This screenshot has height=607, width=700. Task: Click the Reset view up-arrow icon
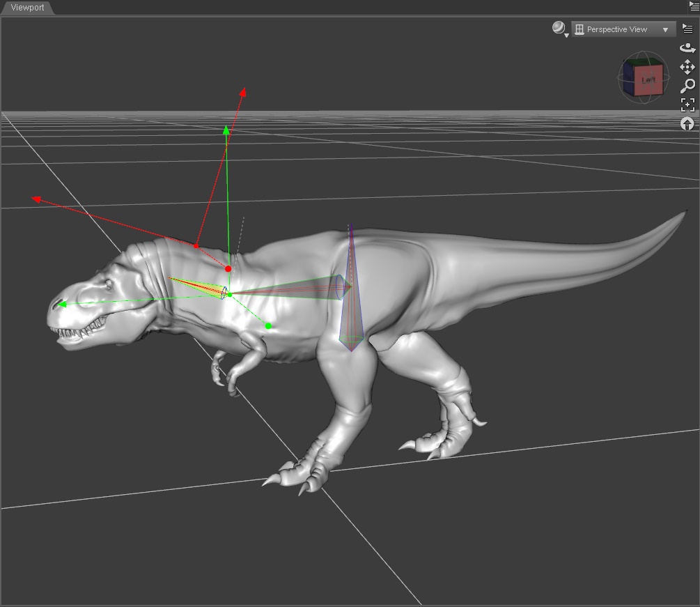tap(687, 123)
